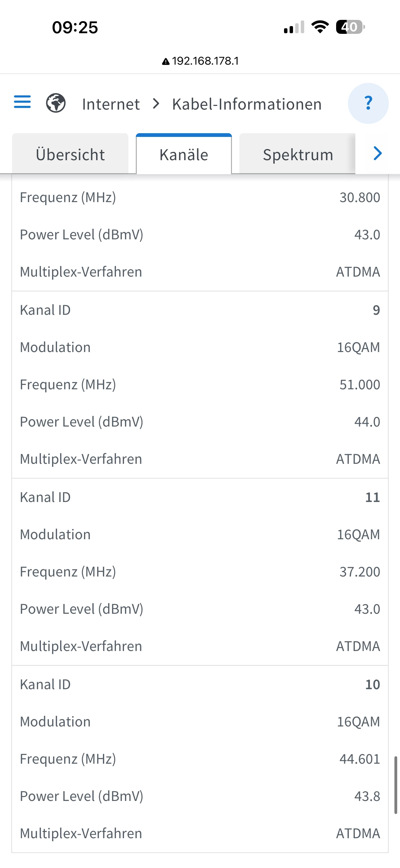
Task: Tap the Wi-Fi status icon
Action: tap(320, 27)
